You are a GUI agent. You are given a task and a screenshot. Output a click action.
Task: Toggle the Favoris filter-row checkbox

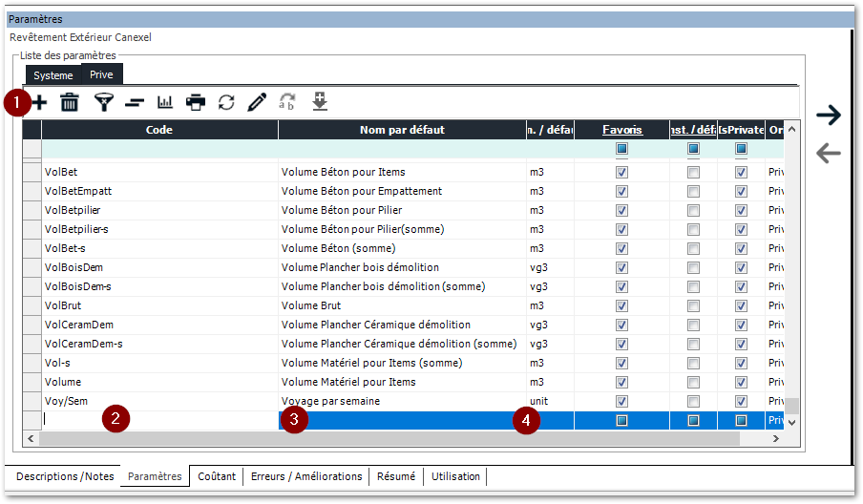pyautogui.click(x=621, y=149)
